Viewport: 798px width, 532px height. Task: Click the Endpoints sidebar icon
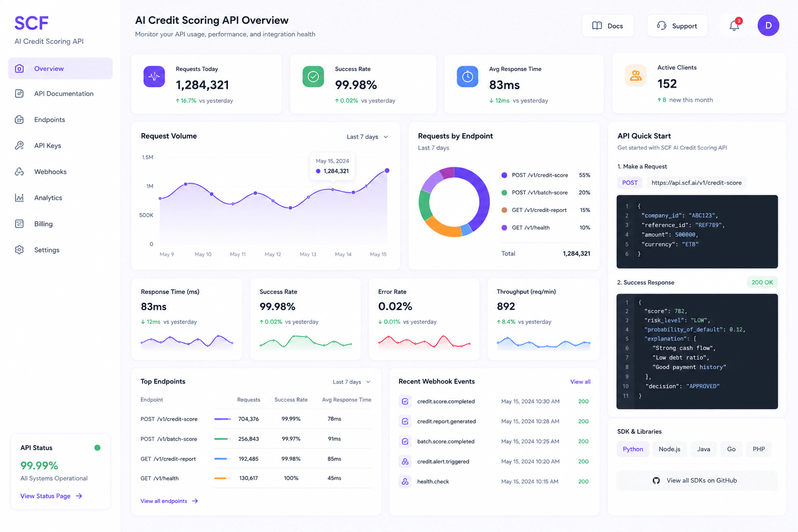coord(19,119)
